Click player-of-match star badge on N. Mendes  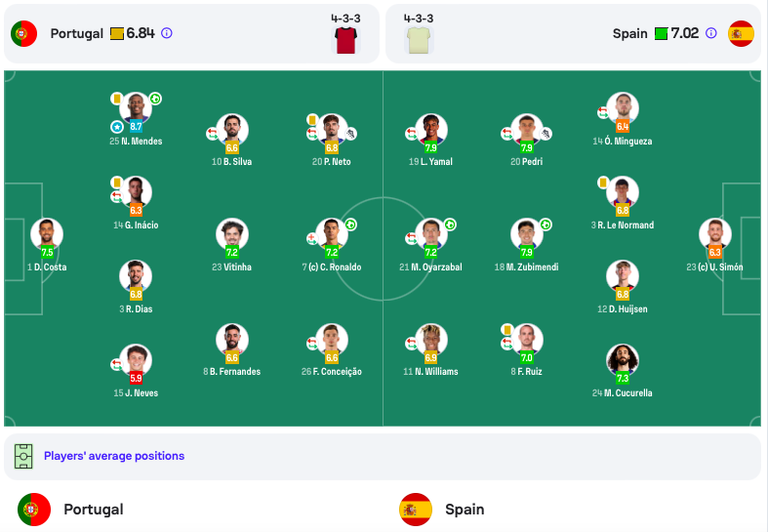pyautogui.click(x=116, y=127)
